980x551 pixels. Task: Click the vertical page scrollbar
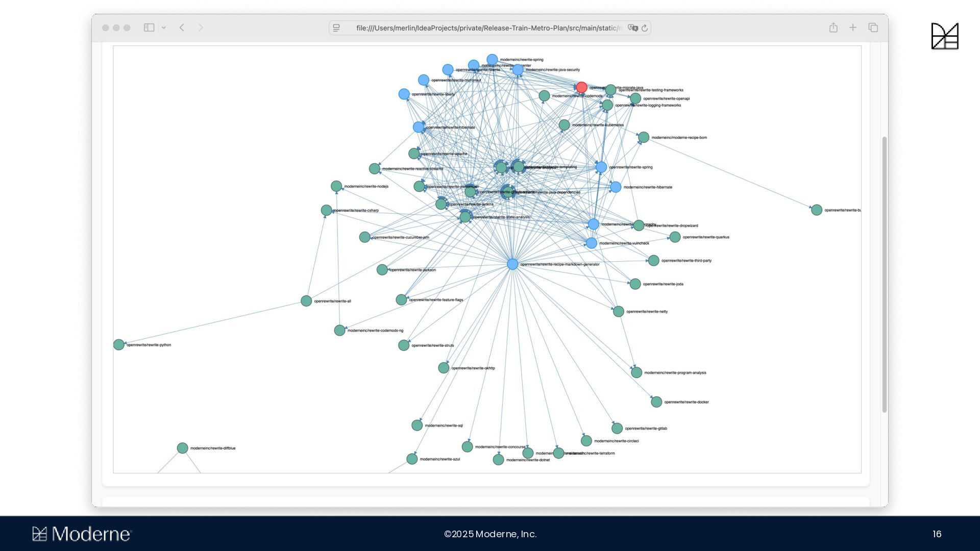tap(885, 274)
